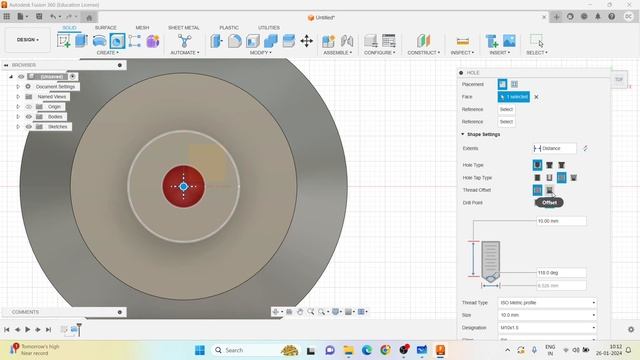Viewport: 640px width, 360px height.
Task: Select the Move/Copy arrows icon
Action: tap(307, 41)
